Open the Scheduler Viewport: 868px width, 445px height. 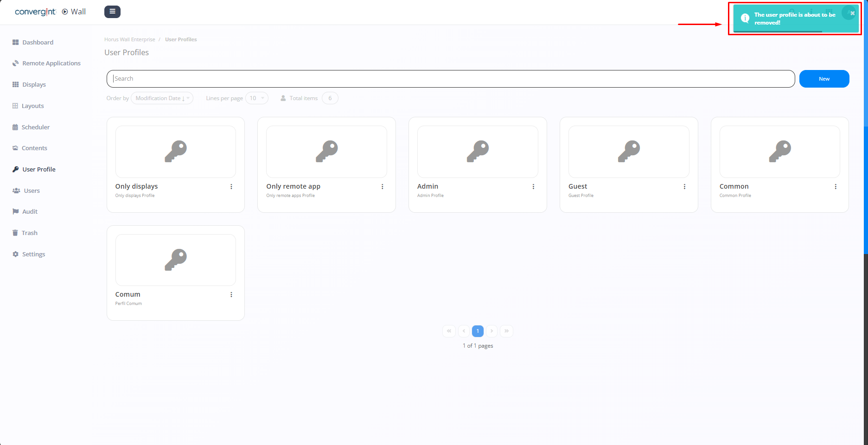point(36,127)
